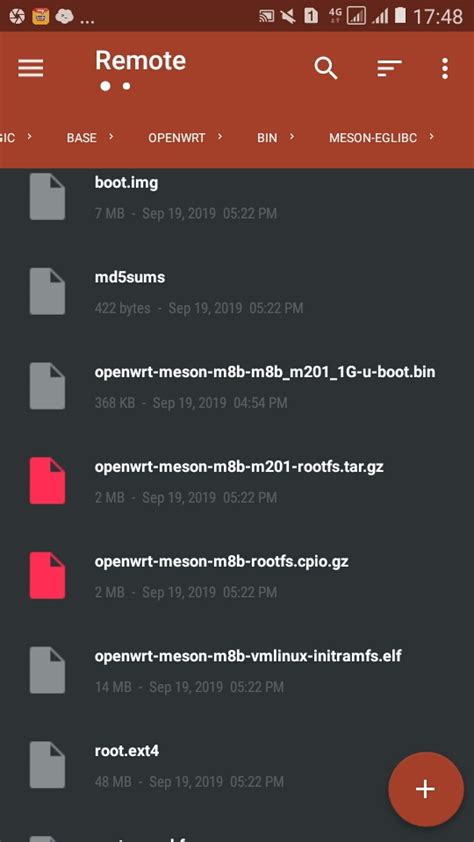The width and height of the screenshot is (474, 842).
Task: Go to OPENWRT folder in breadcrumb
Action: (177, 138)
